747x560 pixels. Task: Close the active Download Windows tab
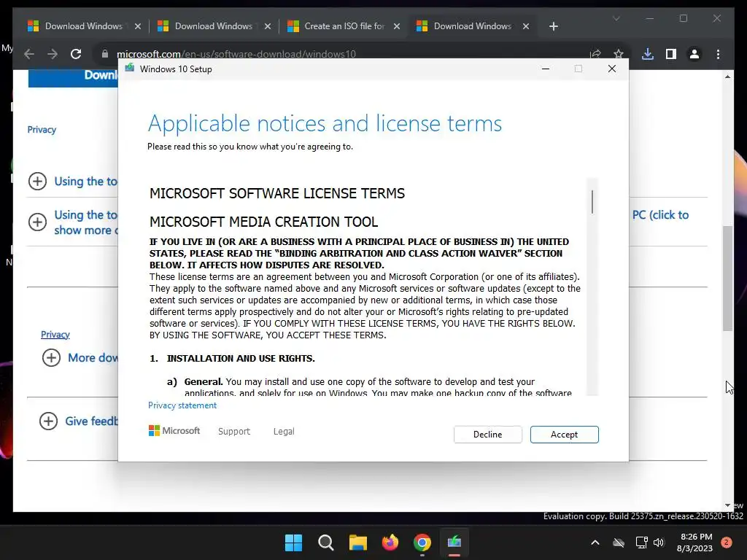tap(525, 26)
